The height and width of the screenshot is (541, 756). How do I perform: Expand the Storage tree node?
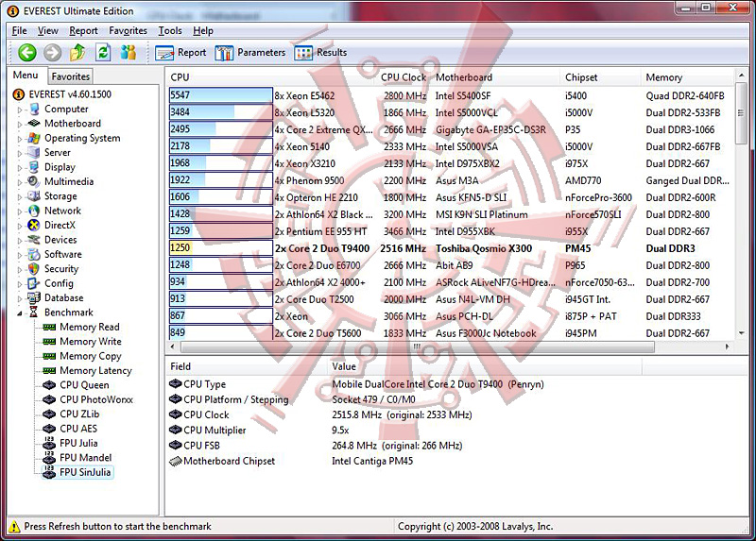coord(20,196)
